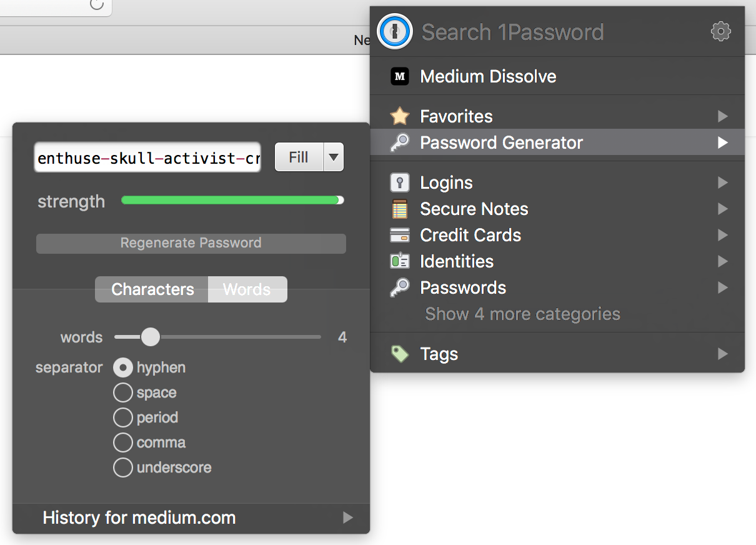The image size is (756, 545).
Task: Click the Favorites star icon
Action: [x=400, y=116]
